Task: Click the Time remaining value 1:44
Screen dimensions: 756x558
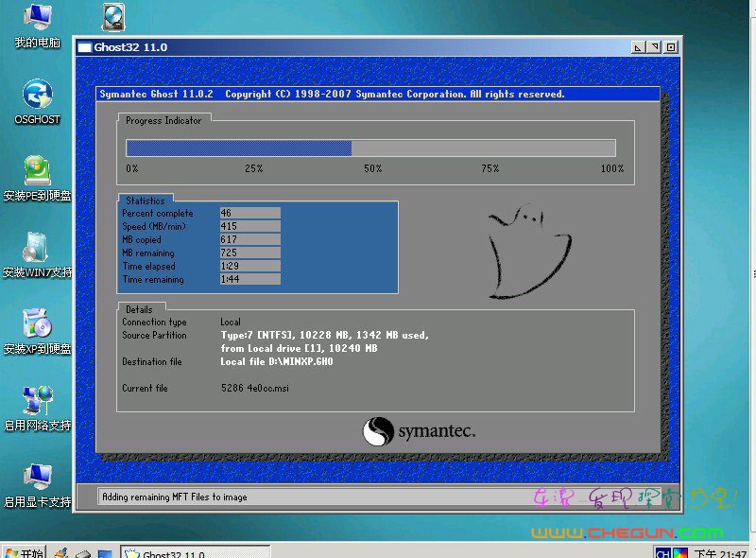Action: pos(249,279)
